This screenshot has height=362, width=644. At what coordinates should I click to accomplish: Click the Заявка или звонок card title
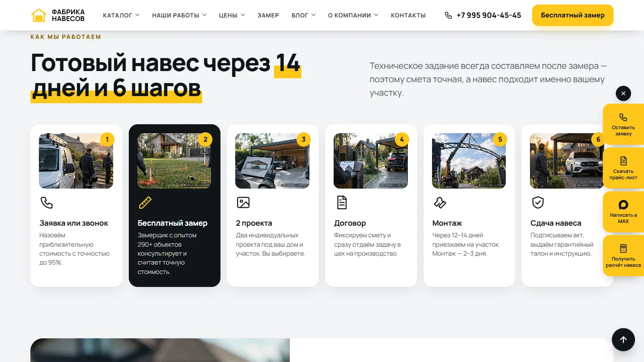point(74,223)
